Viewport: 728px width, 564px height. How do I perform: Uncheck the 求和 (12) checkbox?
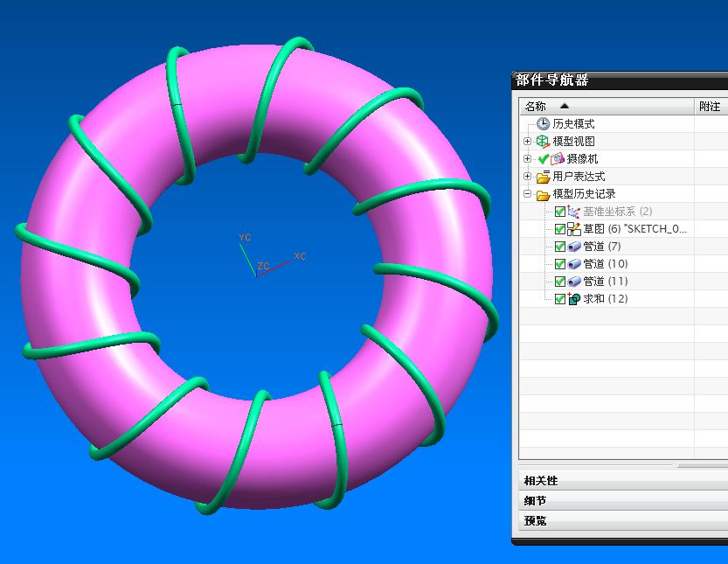pos(560,299)
